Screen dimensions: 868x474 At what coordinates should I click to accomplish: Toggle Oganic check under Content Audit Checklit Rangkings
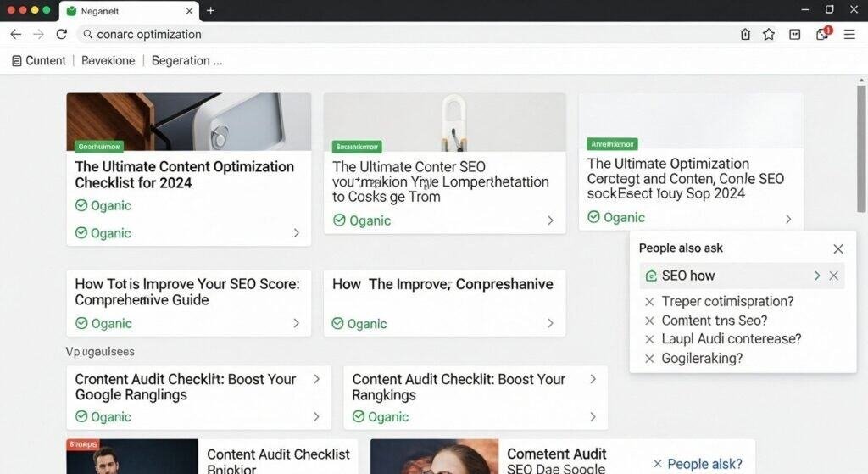pyautogui.click(x=359, y=416)
